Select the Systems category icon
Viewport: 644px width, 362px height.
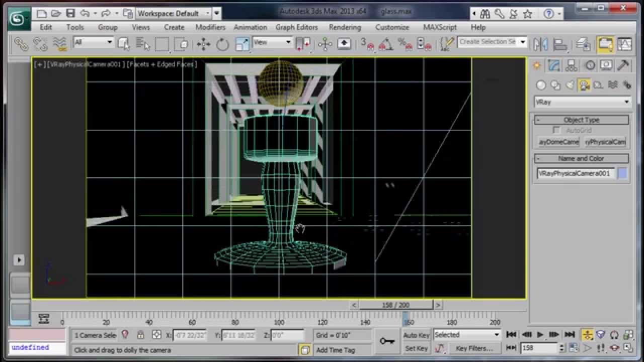tap(626, 85)
